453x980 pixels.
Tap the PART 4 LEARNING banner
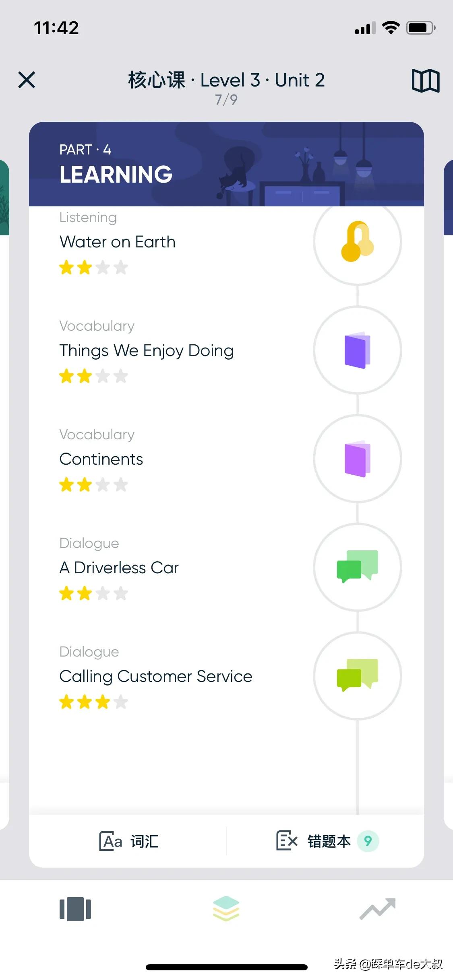pyautogui.click(x=226, y=164)
